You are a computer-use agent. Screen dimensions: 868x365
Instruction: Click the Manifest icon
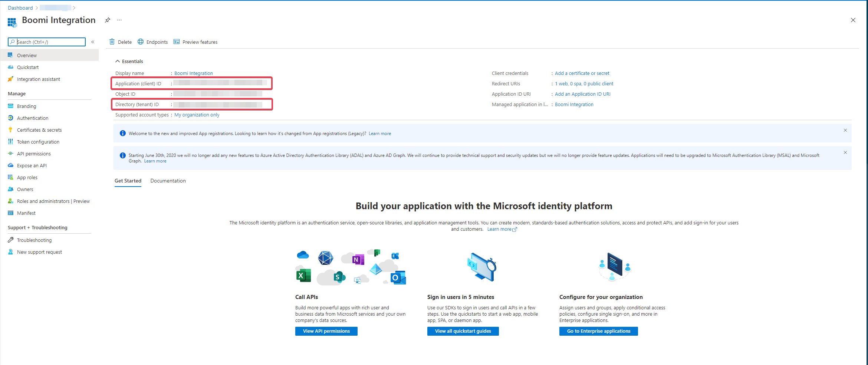[x=10, y=213]
